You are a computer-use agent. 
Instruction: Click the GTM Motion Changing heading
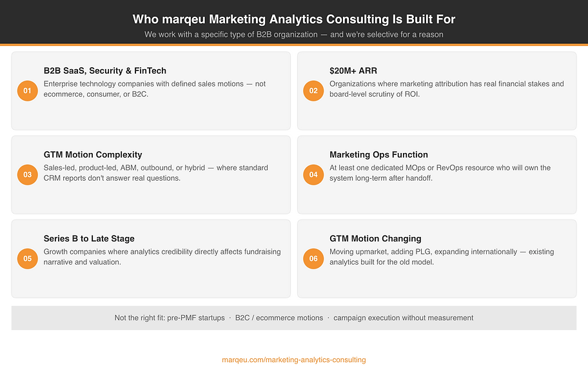pyautogui.click(x=375, y=238)
